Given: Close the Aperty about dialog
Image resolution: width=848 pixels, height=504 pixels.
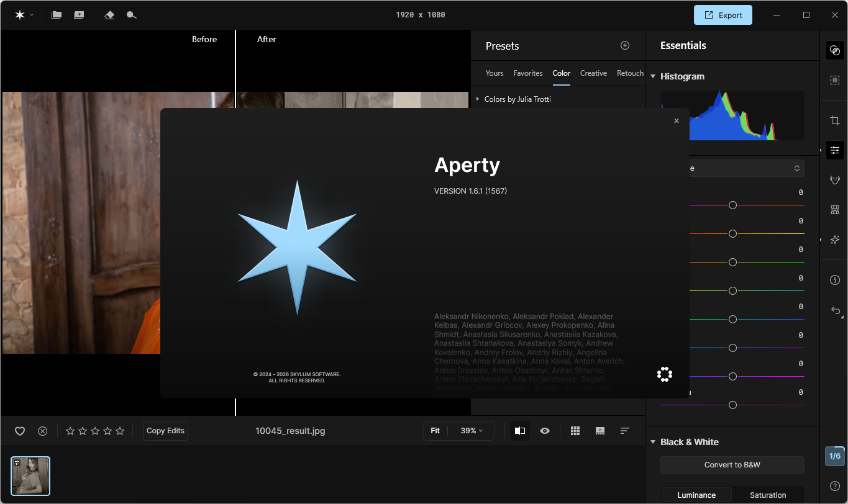Looking at the screenshot, I should pyautogui.click(x=677, y=121).
